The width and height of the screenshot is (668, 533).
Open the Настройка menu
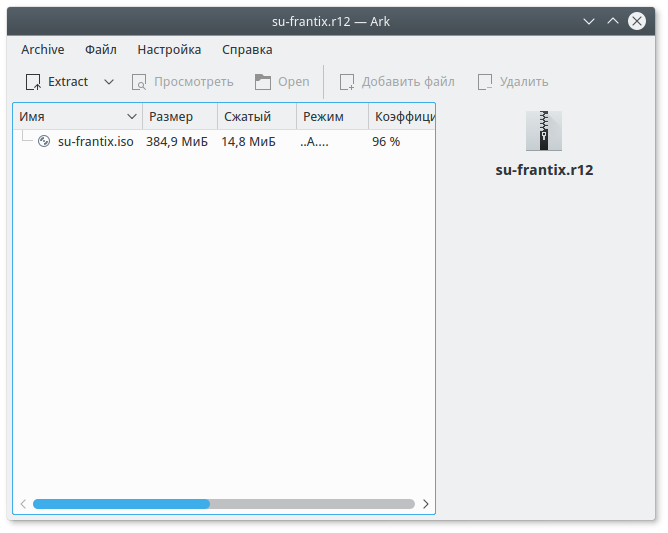(169, 49)
